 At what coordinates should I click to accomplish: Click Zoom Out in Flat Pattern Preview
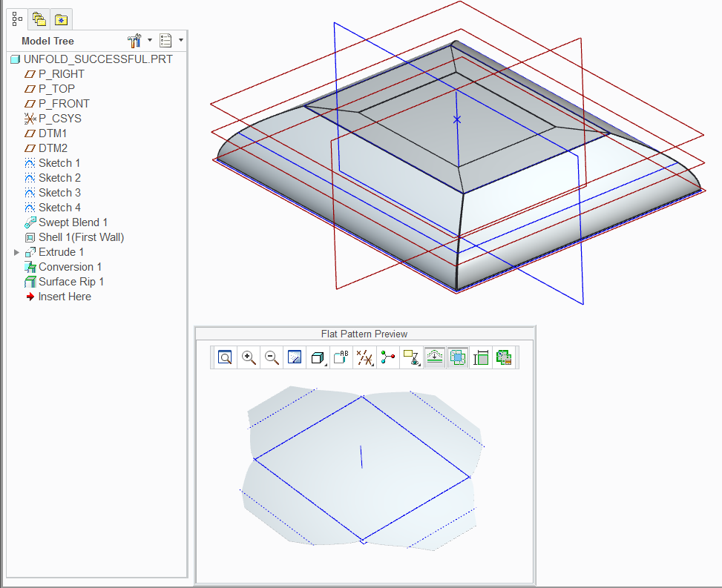[272, 357]
